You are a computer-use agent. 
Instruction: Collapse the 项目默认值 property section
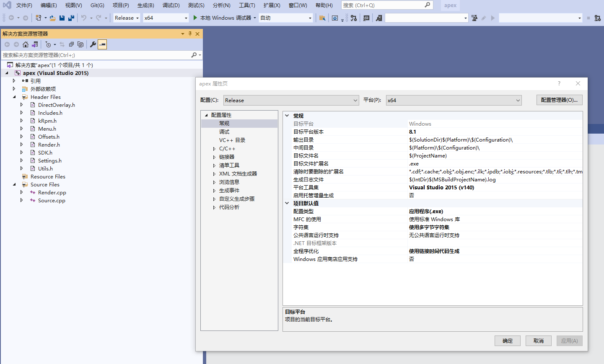pyautogui.click(x=287, y=203)
